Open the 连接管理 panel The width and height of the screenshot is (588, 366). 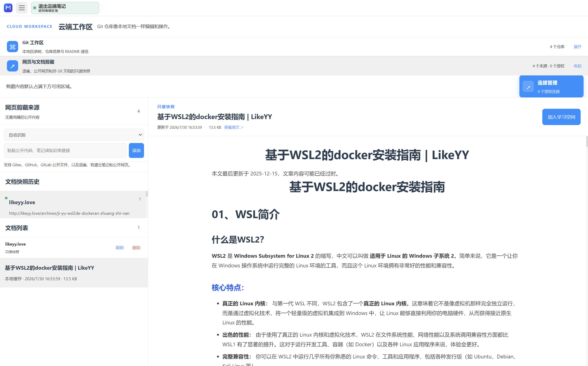pyautogui.click(x=551, y=86)
